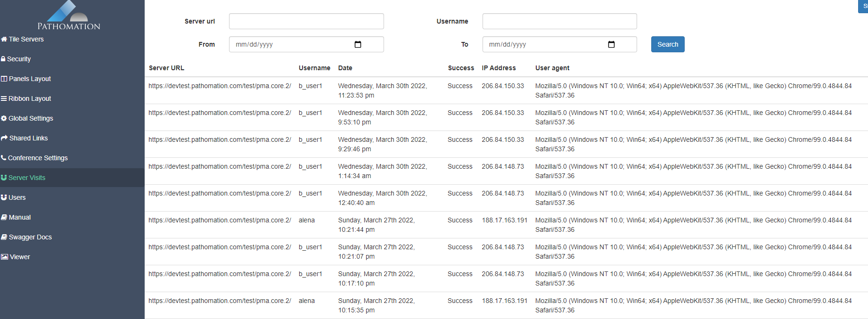Go to Swagger Docs in sidebar
The width and height of the screenshot is (868, 319).
30,237
